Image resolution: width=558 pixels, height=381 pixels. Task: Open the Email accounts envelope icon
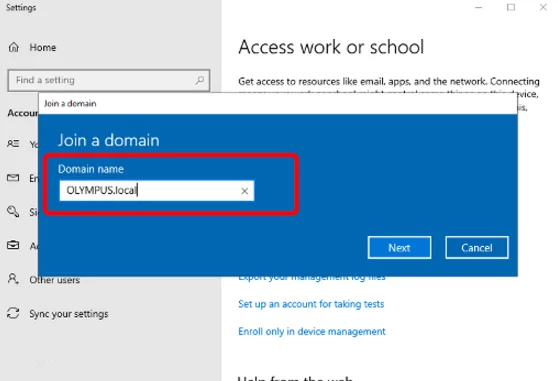click(x=13, y=178)
